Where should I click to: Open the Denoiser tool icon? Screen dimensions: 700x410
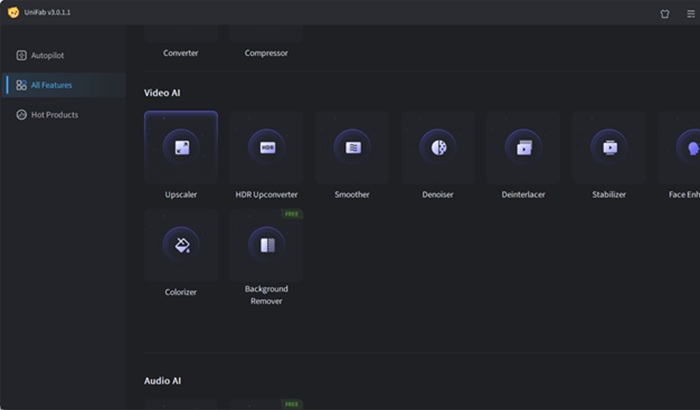(438, 147)
